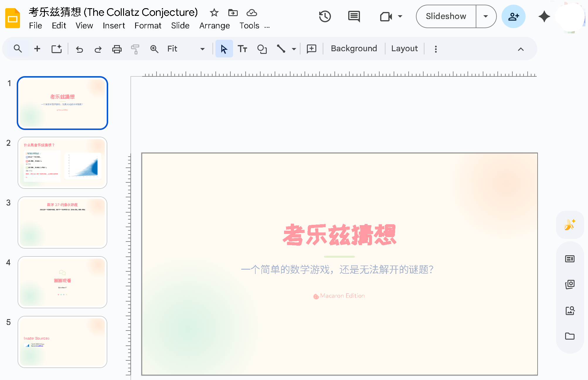Collapse the toolbar with chevron
This screenshot has width=588, height=380.
coord(521,49)
